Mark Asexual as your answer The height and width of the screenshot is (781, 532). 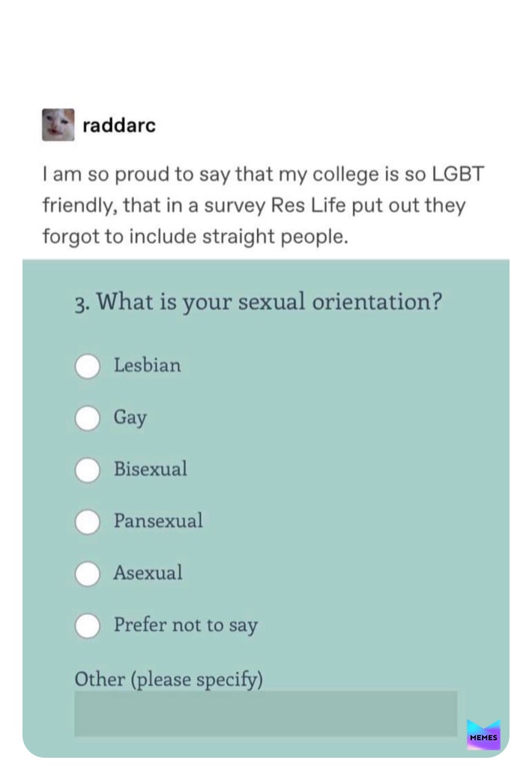pyautogui.click(x=88, y=574)
